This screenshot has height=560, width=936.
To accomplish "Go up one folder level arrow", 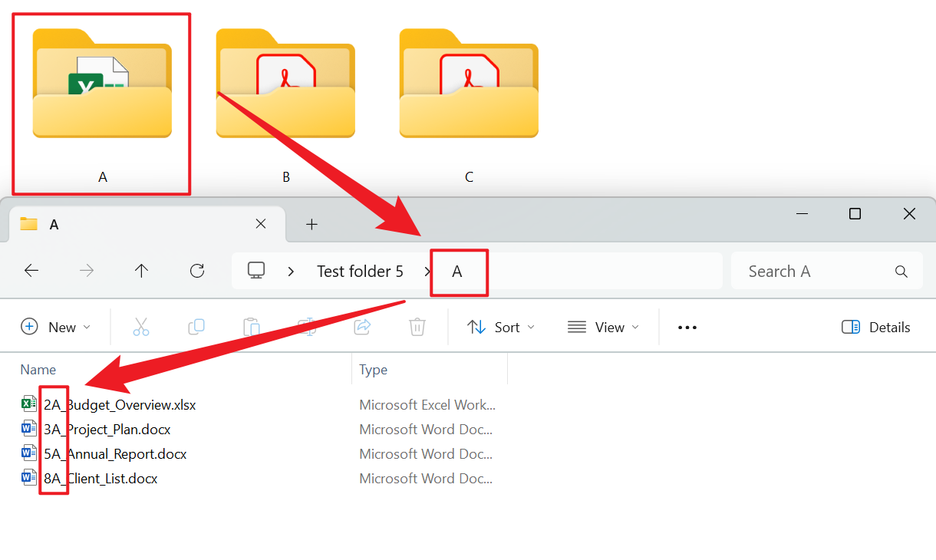I will 141,271.
